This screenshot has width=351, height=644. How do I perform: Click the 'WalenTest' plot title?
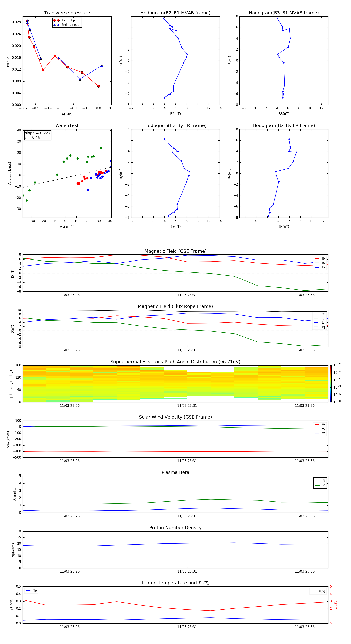pos(67,125)
